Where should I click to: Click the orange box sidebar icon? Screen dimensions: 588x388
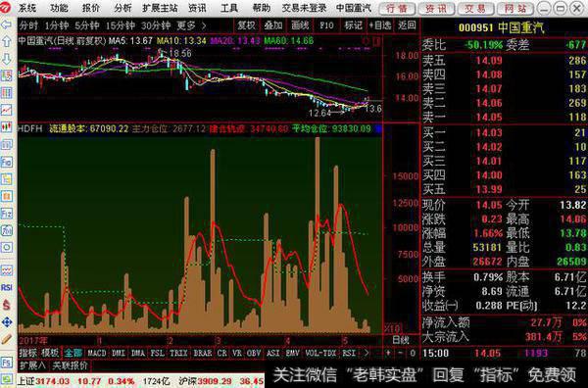7,196
